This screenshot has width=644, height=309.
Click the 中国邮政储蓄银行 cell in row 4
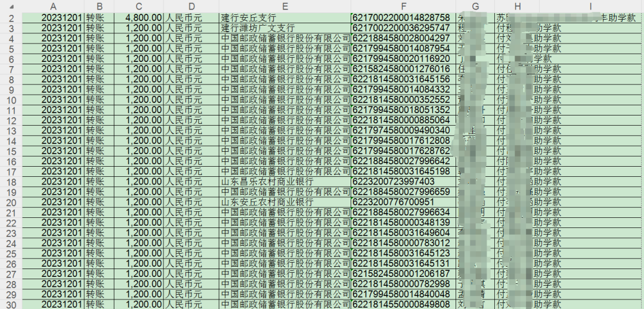[285, 39]
